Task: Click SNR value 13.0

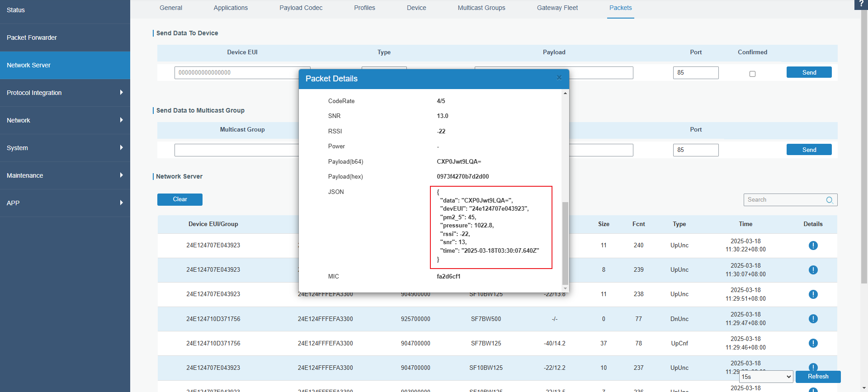Action: pyautogui.click(x=443, y=116)
